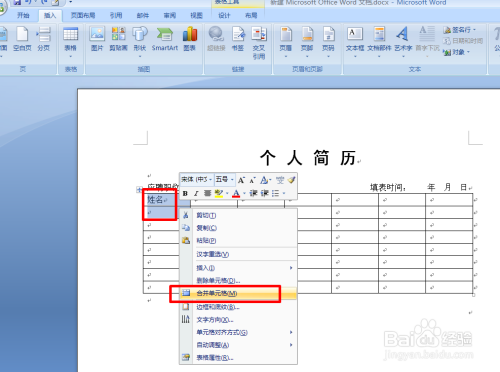The height and width of the screenshot is (372, 500).
Task: Insert a blank page (空白页)
Action: pyautogui.click(x=22, y=39)
